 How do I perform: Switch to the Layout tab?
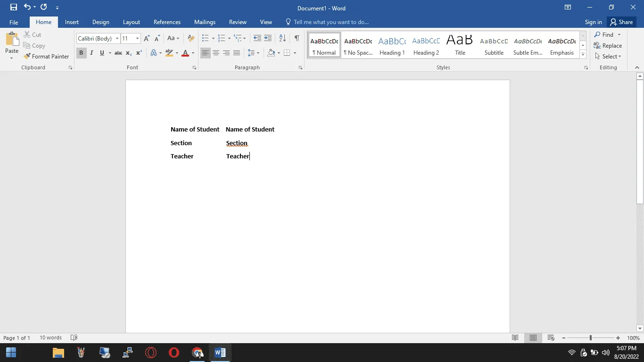[x=132, y=22]
